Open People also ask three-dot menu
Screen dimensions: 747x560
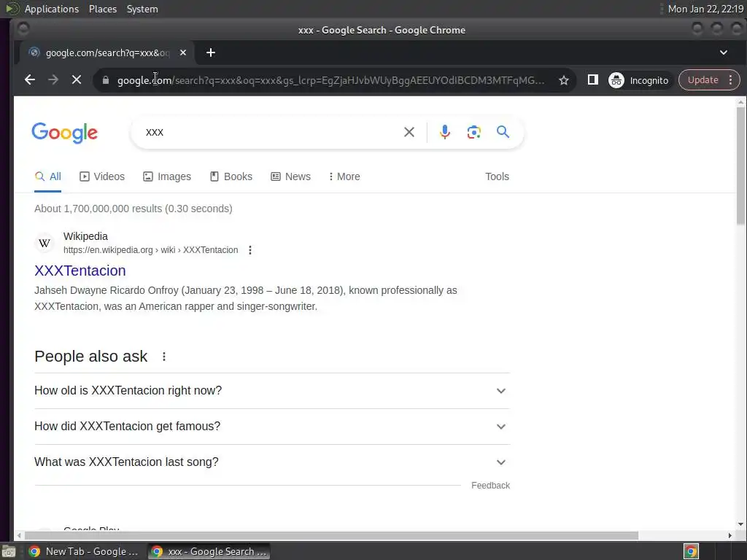(x=164, y=357)
